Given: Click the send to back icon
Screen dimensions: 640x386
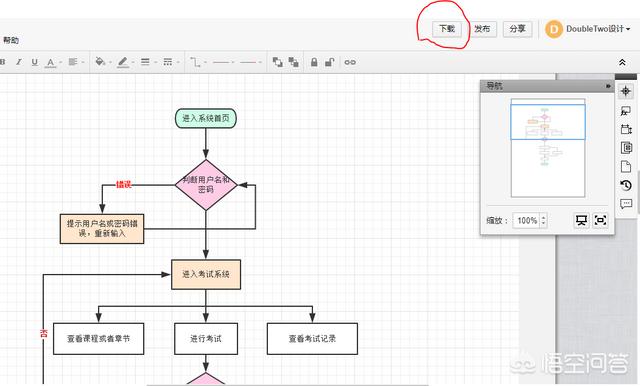Looking at the screenshot, I should [293, 62].
